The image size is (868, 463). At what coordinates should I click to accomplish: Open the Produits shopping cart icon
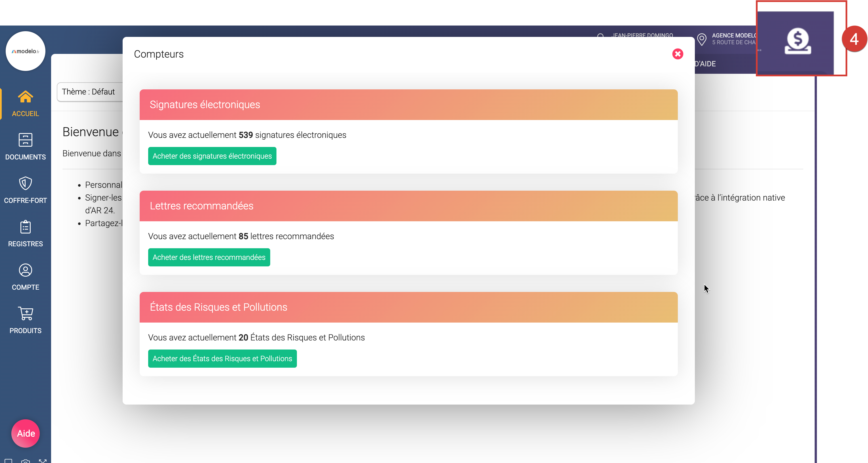point(25,313)
